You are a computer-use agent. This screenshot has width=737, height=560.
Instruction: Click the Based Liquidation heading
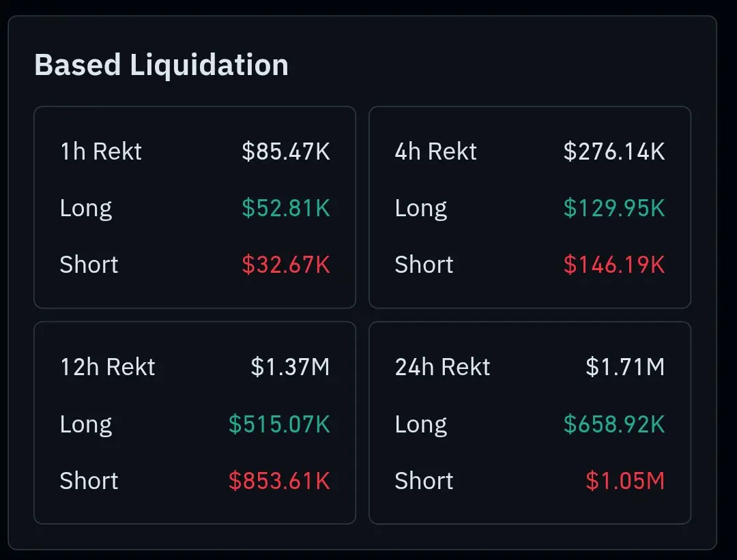point(161,65)
